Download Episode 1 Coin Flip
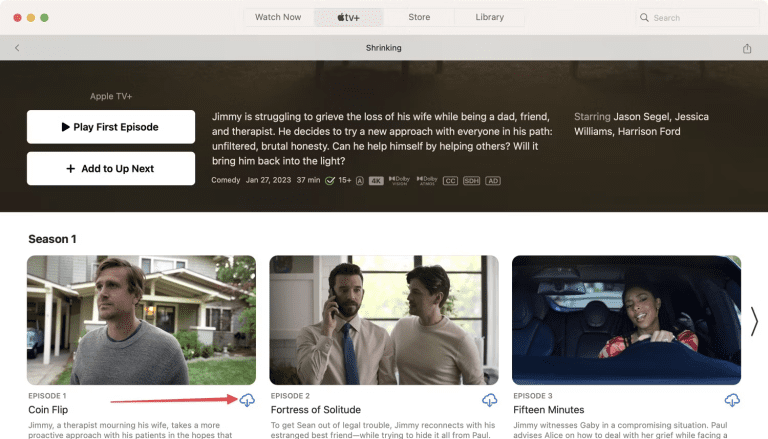This screenshot has height=439, width=768. pyautogui.click(x=246, y=400)
